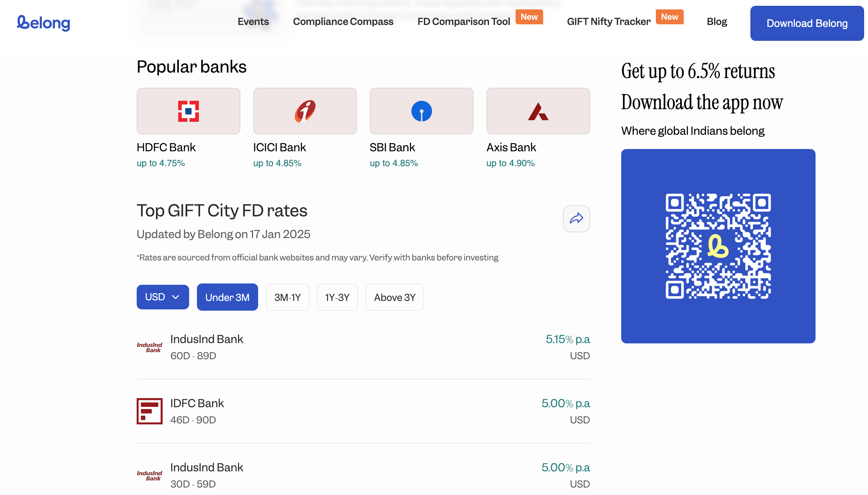Select the 3M-1Y tenure filter
The height and width of the screenshot is (495, 868).
point(287,297)
